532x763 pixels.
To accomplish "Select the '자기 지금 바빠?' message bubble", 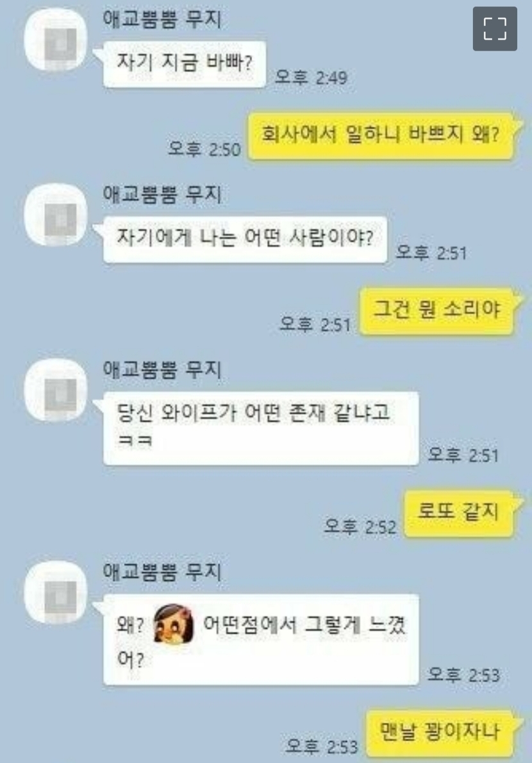I will (x=185, y=64).
